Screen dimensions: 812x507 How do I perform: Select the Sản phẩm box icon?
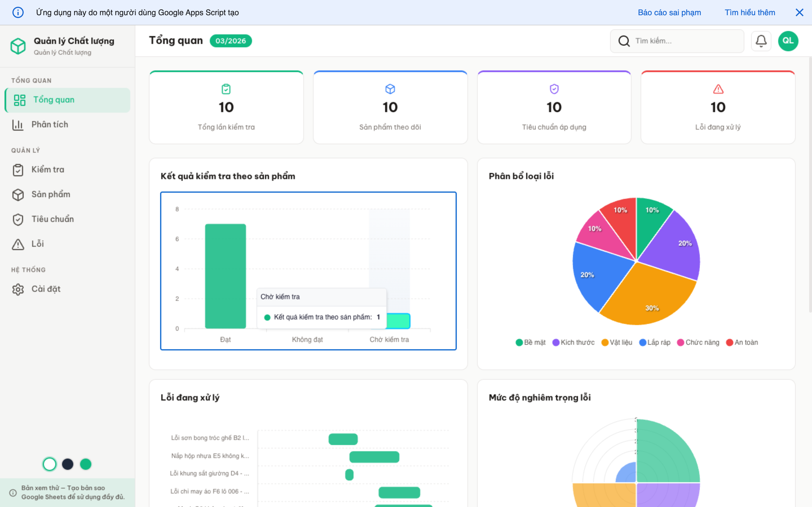tap(18, 194)
